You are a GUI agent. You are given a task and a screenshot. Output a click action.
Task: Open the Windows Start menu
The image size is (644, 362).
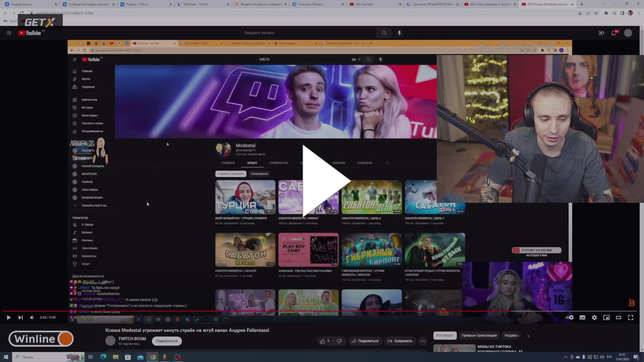click(6, 357)
